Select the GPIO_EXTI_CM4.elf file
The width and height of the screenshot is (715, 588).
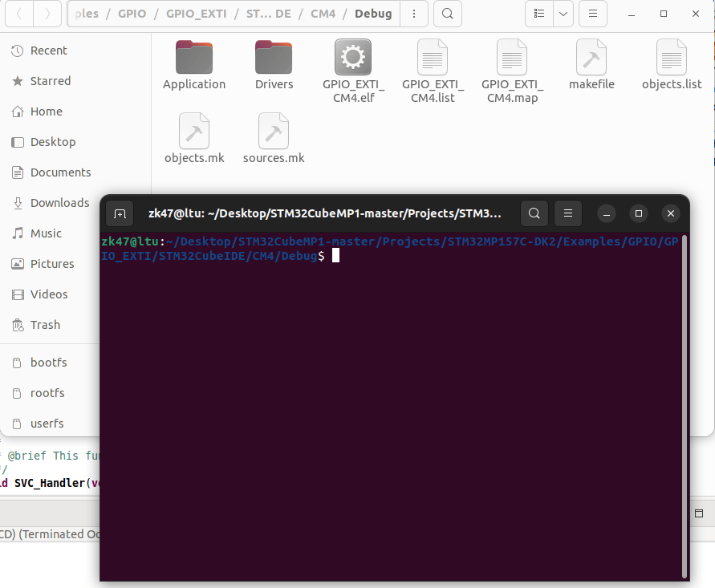[353, 71]
